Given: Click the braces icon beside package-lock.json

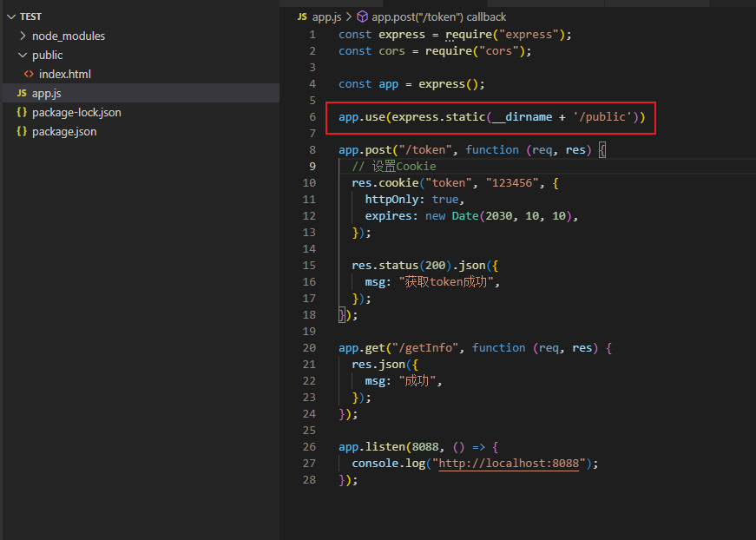Looking at the screenshot, I should click(x=22, y=112).
